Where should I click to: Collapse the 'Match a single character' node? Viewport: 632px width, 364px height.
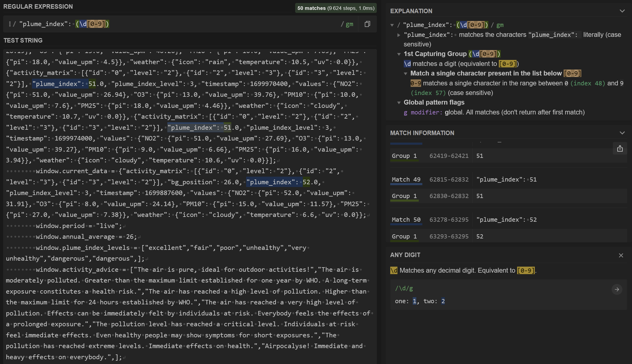click(x=406, y=74)
